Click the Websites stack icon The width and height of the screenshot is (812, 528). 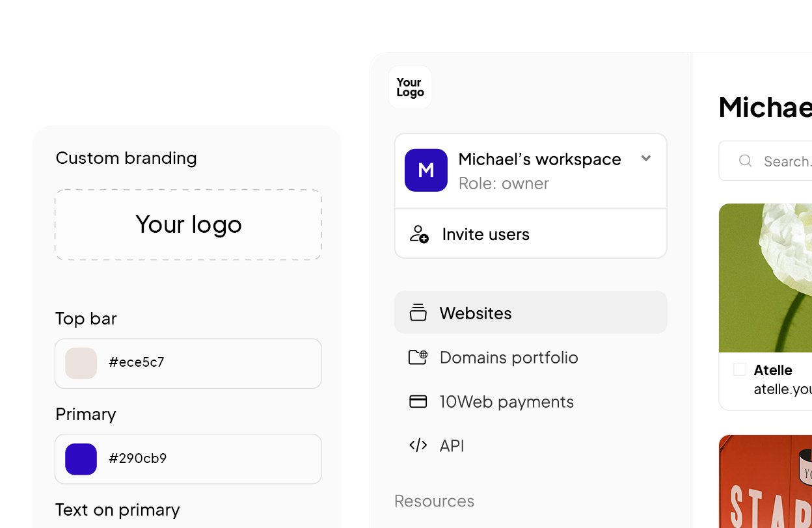pyautogui.click(x=418, y=313)
